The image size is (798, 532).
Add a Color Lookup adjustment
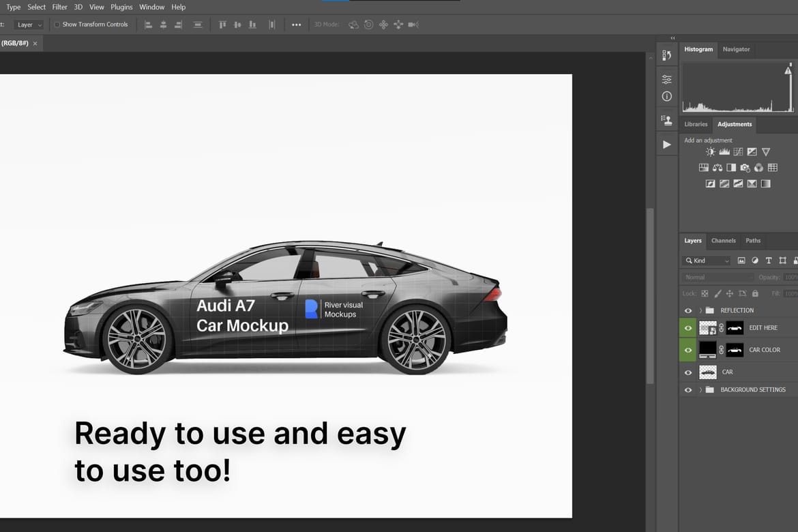click(773, 168)
